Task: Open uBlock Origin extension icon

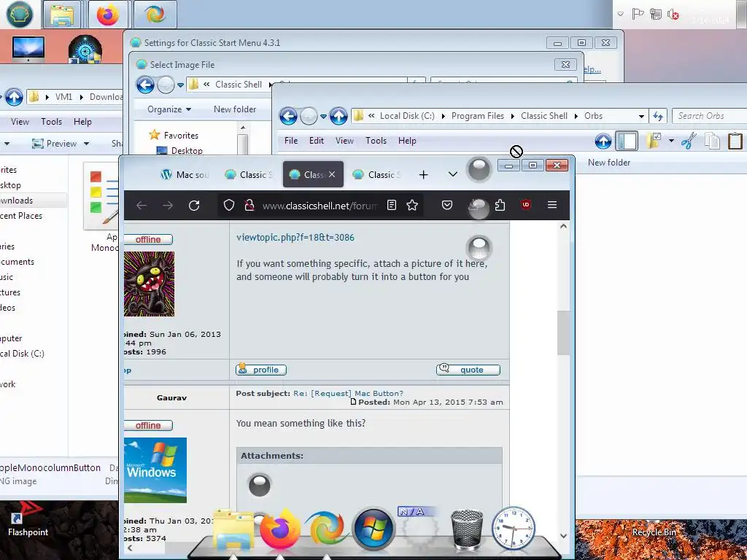Action: (x=526, y=205)
